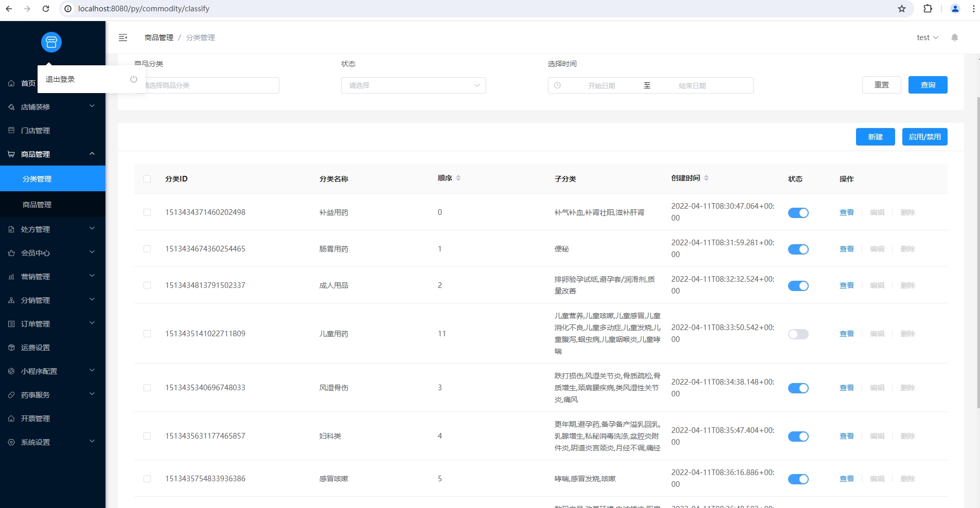980x508 pixels.
Task: Collapse sidebar with hamburger icon
Action: click(x=123, y=38)
